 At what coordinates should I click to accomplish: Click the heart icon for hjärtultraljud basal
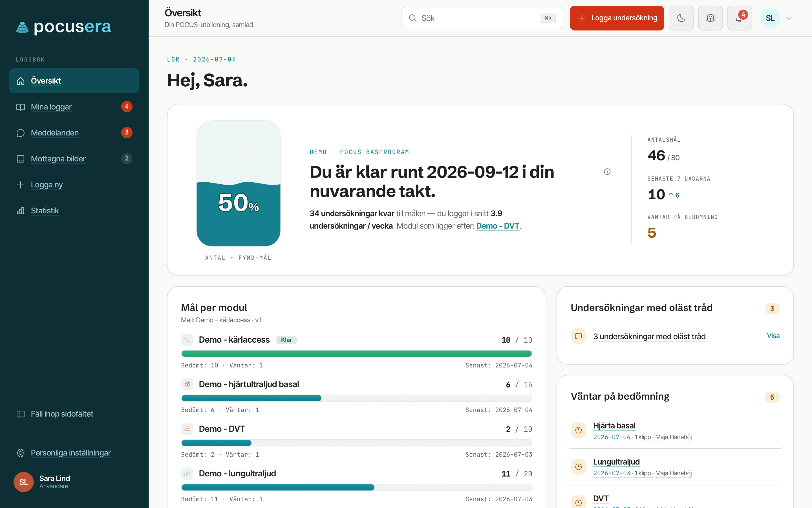pyautogui.click(x=187, y=384)
